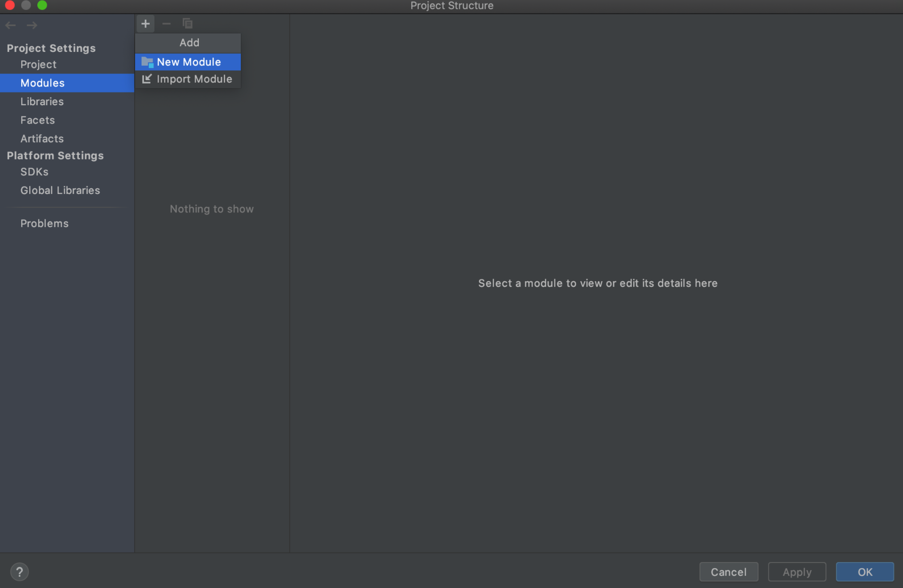
Task: Click the green maximize window button
Action: (x=42, y=5)
